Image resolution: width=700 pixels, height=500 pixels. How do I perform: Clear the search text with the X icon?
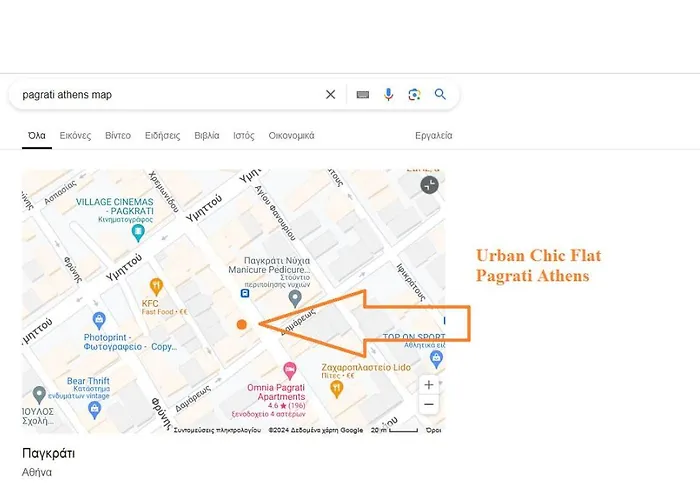pyautogui.click(x=330, y=95)
